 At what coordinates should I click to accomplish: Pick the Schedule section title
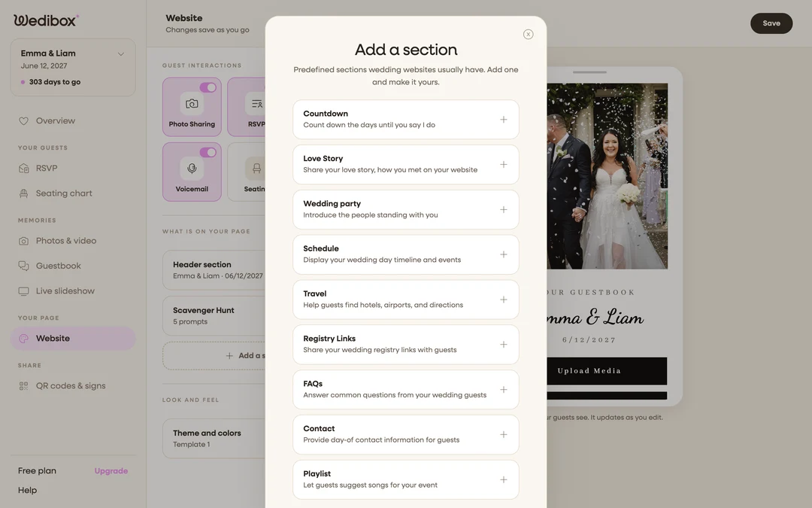pos(321,249)
